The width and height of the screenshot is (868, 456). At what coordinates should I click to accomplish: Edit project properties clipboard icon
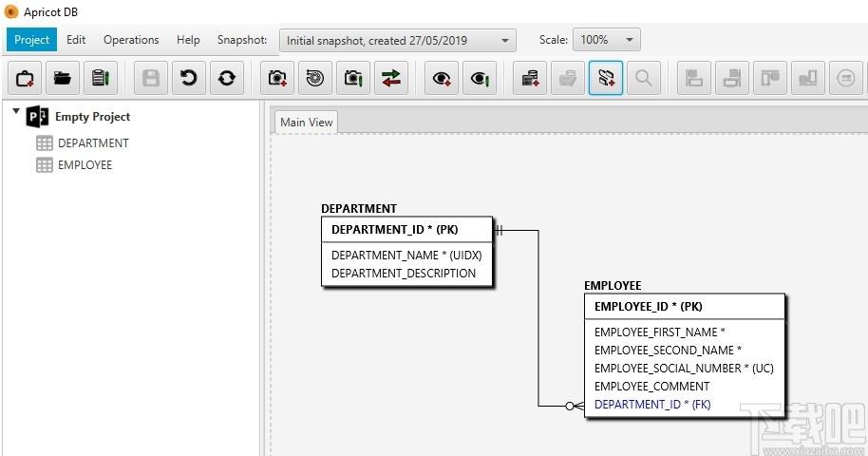pos(101,78)
